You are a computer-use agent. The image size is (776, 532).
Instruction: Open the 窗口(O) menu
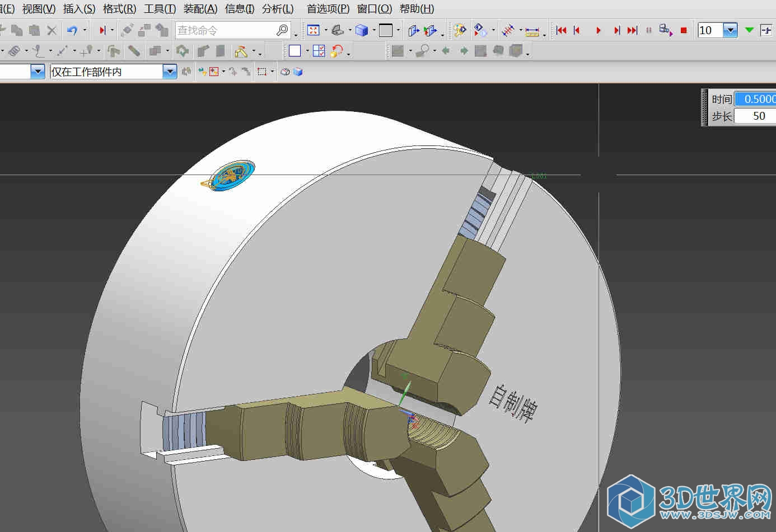pyautogui.click(x=375, y=9)
